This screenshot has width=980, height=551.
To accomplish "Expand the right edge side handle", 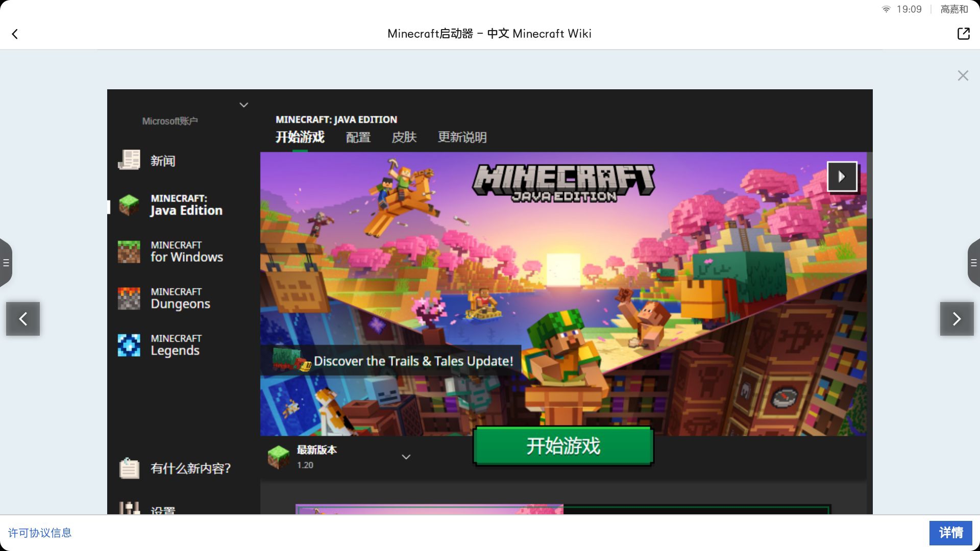I will point(973,263).
